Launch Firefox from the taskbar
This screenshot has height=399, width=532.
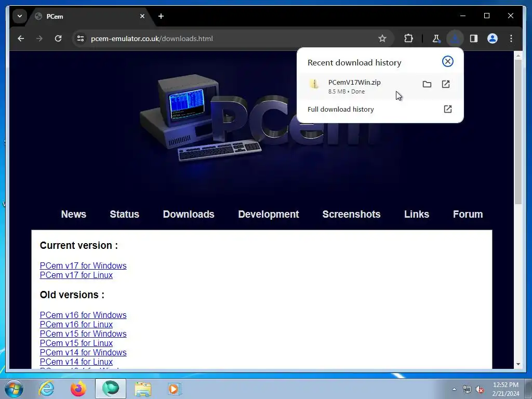[78, 389]
